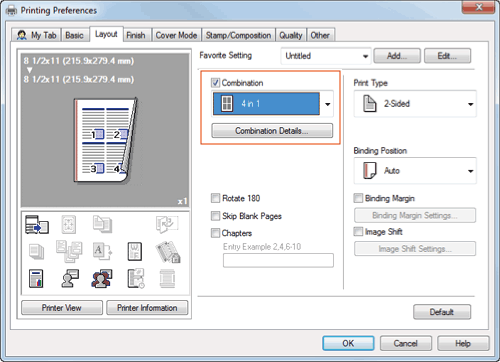Click the Add... favorite button
This screenshot has height=362, width=500.
point(397,56)
